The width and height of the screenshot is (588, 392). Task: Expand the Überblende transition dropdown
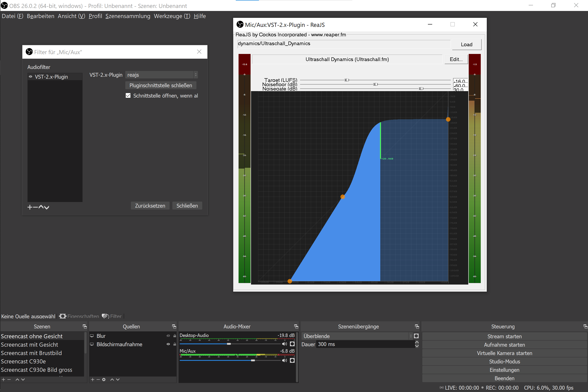point(357,336)
